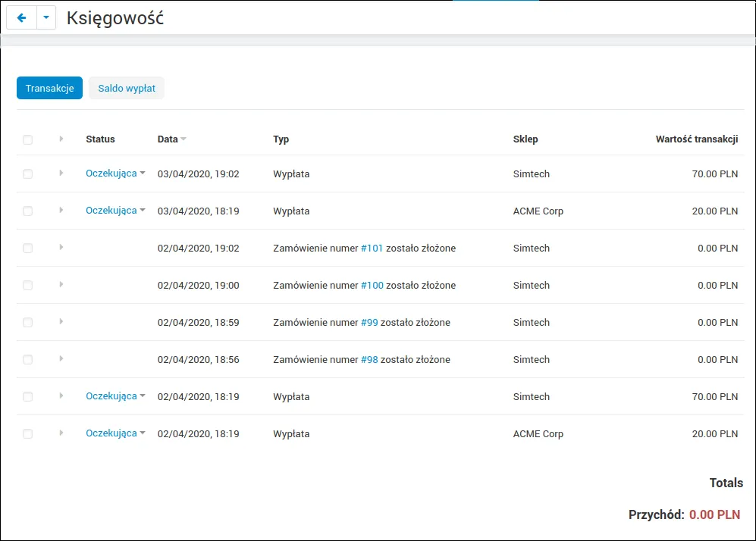This screenshot has width=756, height=541.
Task: Click the Status column header
Action: click(x=100, y=139)
